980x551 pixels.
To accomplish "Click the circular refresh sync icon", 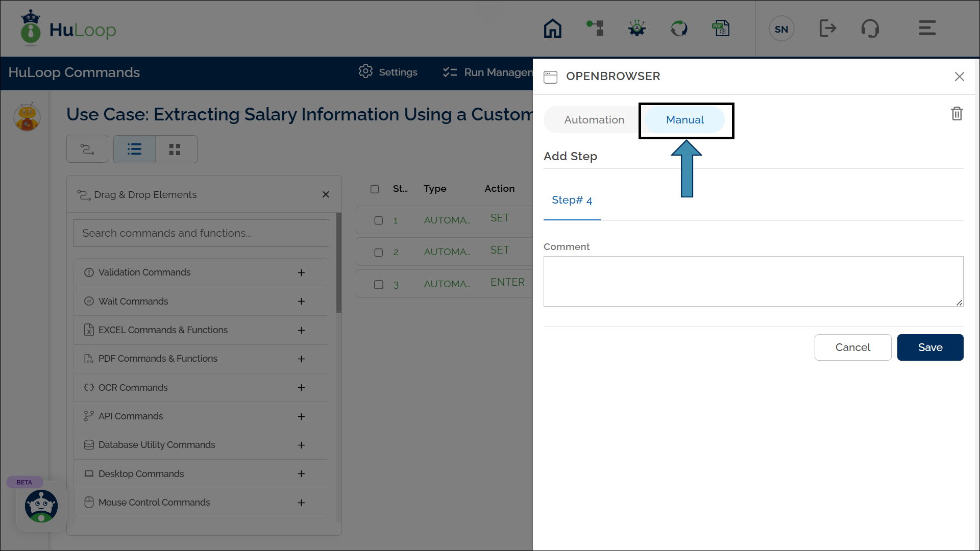I will coord(679,29).
